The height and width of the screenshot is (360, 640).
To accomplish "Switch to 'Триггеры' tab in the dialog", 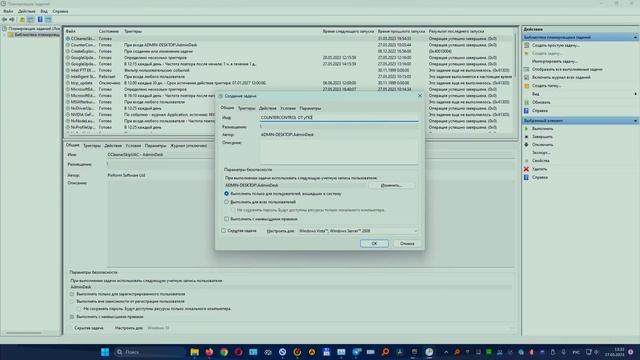I will coord(246,108).
